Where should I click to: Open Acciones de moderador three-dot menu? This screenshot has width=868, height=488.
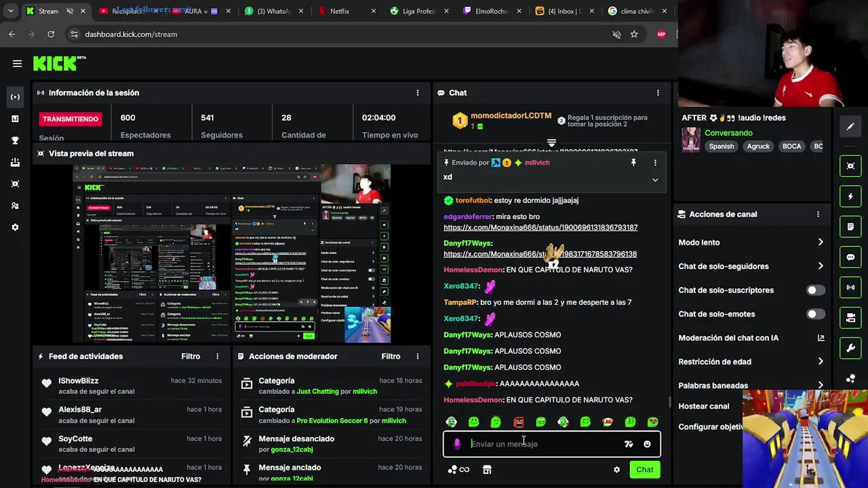tap(417, 357)
